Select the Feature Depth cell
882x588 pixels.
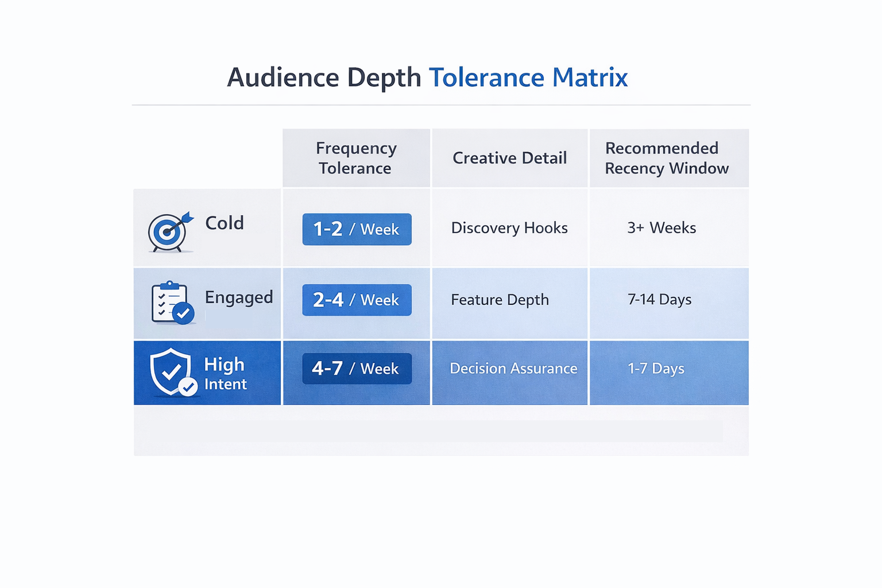pyautogui.click(x=500, y=299)
